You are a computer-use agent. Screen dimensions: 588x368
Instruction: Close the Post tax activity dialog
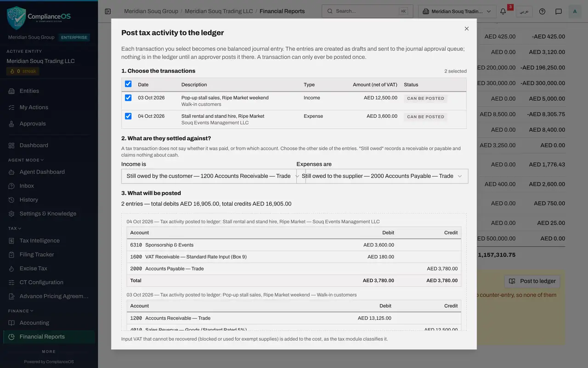[x=467, y=29]
